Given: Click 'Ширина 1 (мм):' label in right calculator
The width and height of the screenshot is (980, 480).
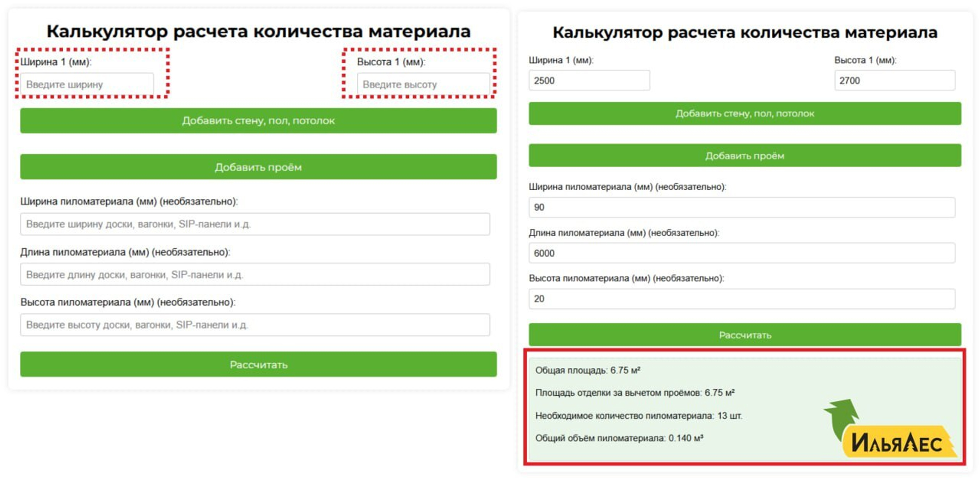Looking at the screenshot, I should click(561, 60).
